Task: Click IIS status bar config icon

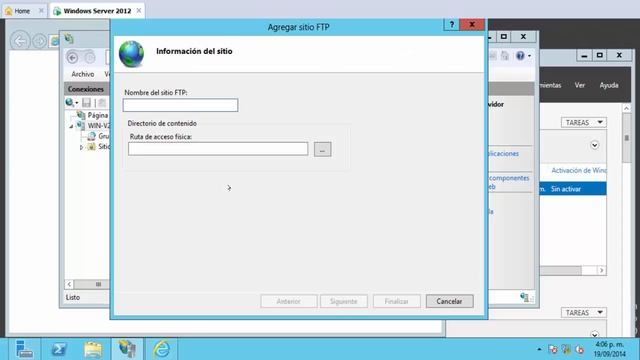Action: [525, 297]
